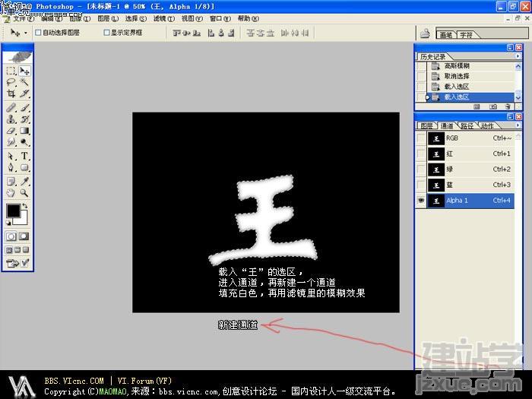Select the Shape tool

tap(24, 168)
